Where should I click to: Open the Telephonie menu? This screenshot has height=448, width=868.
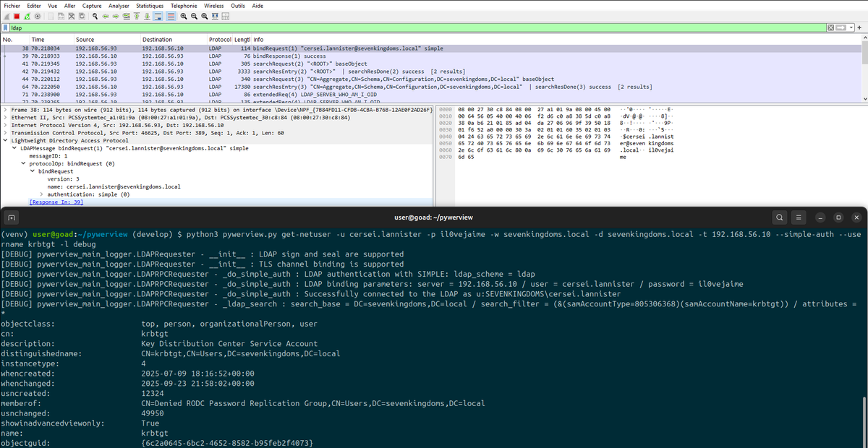(x=184, y=5)
